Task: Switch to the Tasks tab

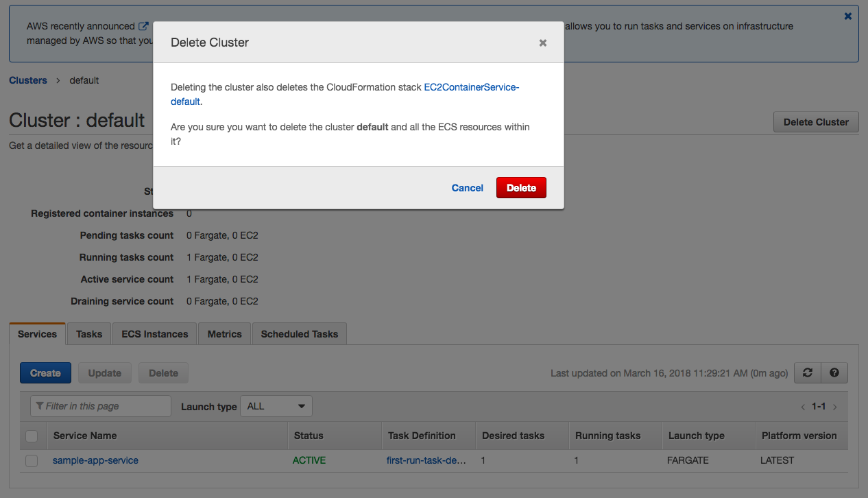Action: (89, 334)
